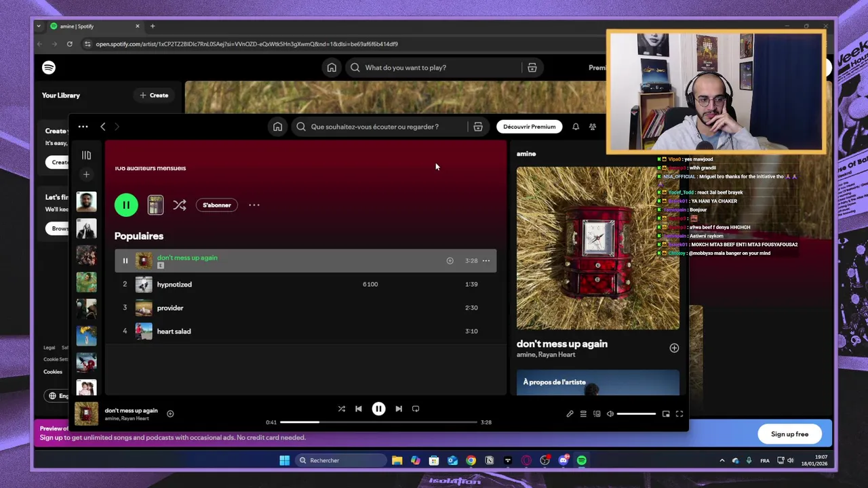Click the Chrome address bar URL
Viewport: 868px width, 488px height.
247,44
